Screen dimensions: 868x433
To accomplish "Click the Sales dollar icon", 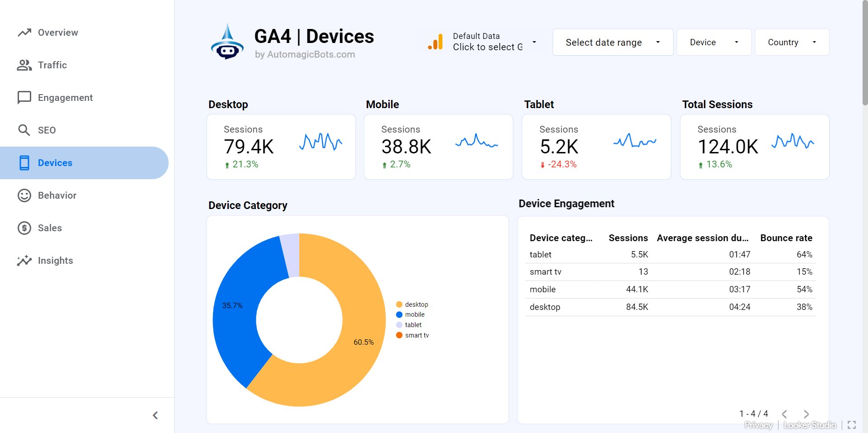I will 24,228.
